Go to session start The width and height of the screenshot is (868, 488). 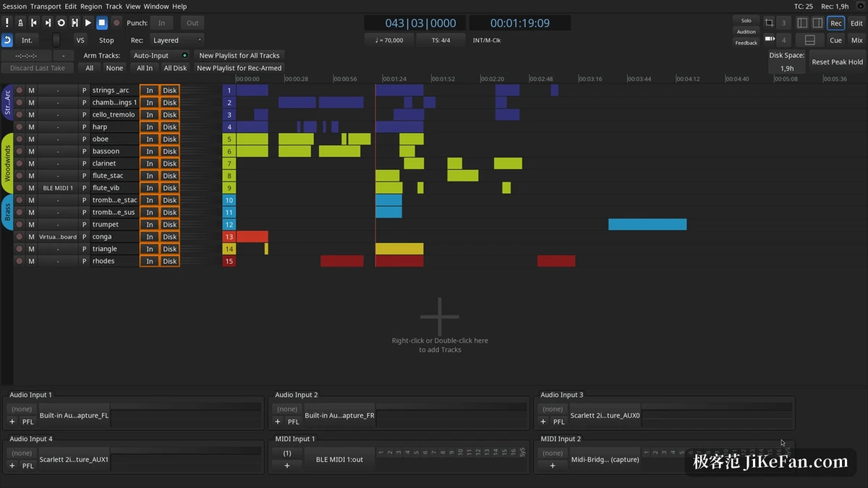pos(34,23)
